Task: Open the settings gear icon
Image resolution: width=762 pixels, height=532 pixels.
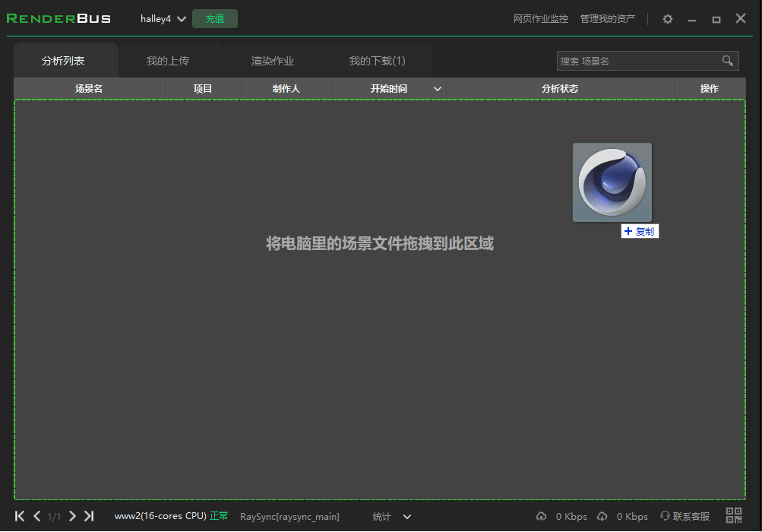Action: (668, 19)
